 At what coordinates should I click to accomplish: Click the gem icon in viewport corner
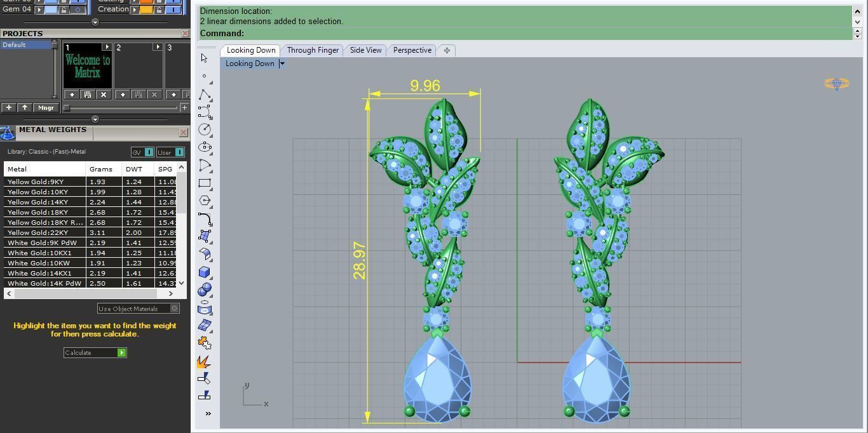(836, 83)
